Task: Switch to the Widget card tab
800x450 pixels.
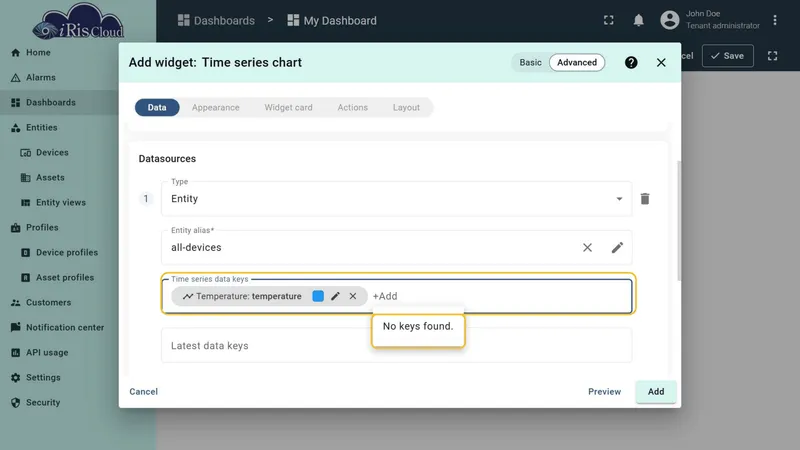Action: [x=288, y=108]
